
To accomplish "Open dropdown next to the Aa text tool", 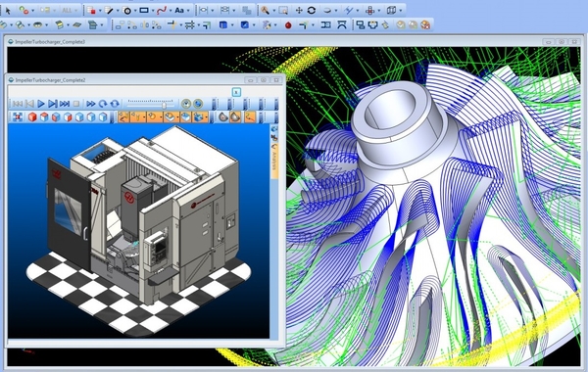I will point(188,11).
